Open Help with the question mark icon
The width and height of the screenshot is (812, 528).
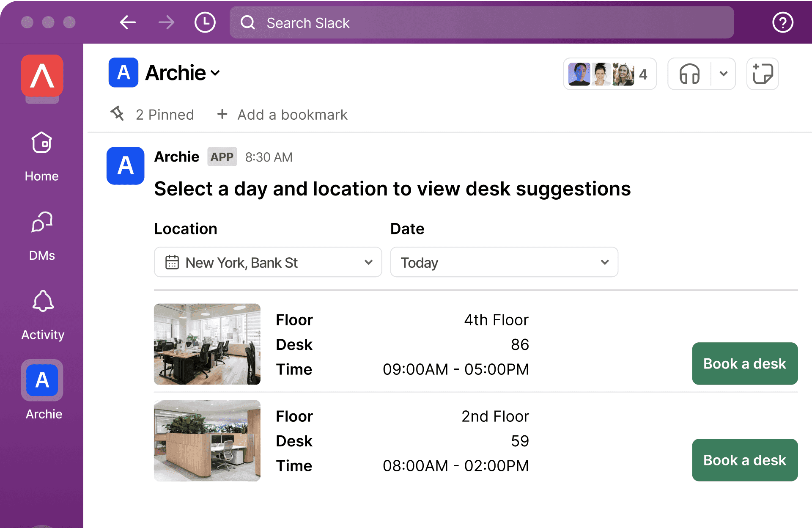(782, 22)
